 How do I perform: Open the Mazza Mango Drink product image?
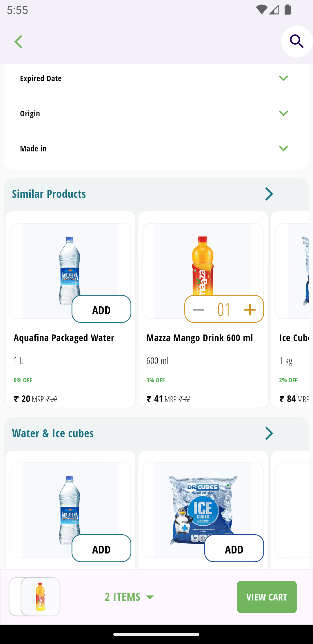[203, 265]
